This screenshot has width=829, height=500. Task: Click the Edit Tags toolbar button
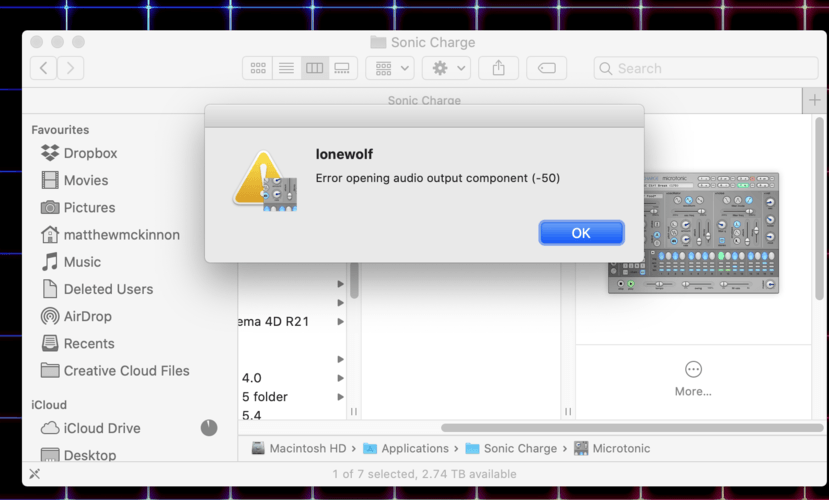coord(547,68)
